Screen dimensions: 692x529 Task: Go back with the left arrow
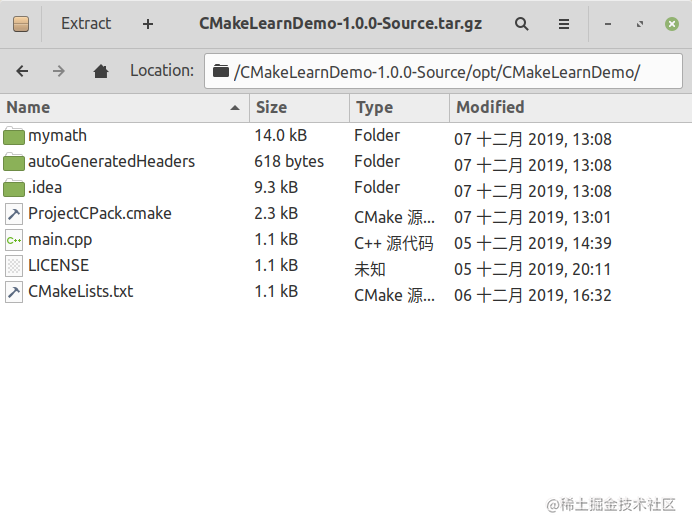pyautogui.click(x=22, y=71)
